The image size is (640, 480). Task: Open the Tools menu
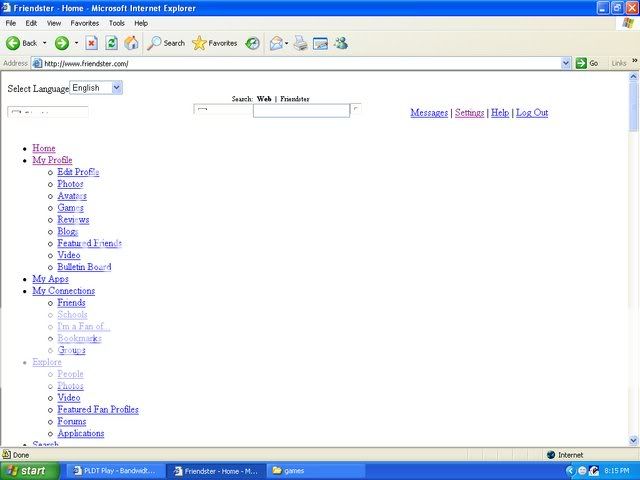(x=116, y=23)
